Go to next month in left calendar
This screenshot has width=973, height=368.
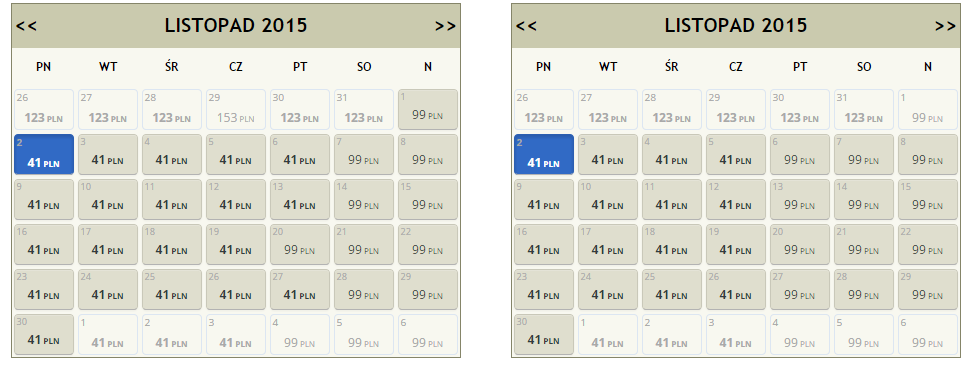[446, 26]
